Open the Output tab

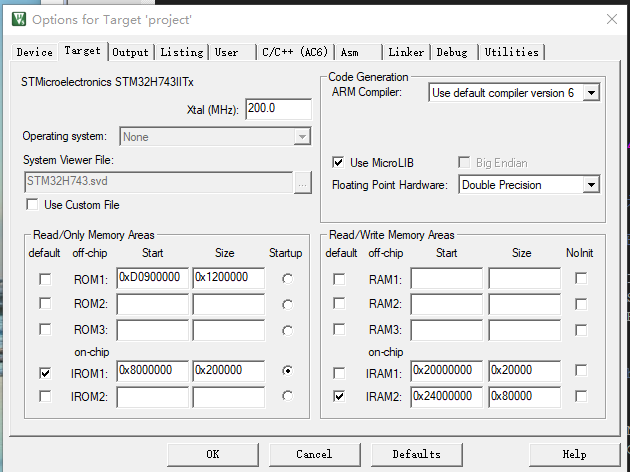131,52
